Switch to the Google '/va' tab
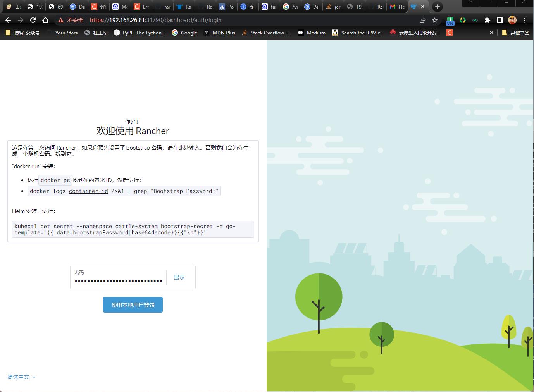 pyautogui.click(x=291, y=7)
